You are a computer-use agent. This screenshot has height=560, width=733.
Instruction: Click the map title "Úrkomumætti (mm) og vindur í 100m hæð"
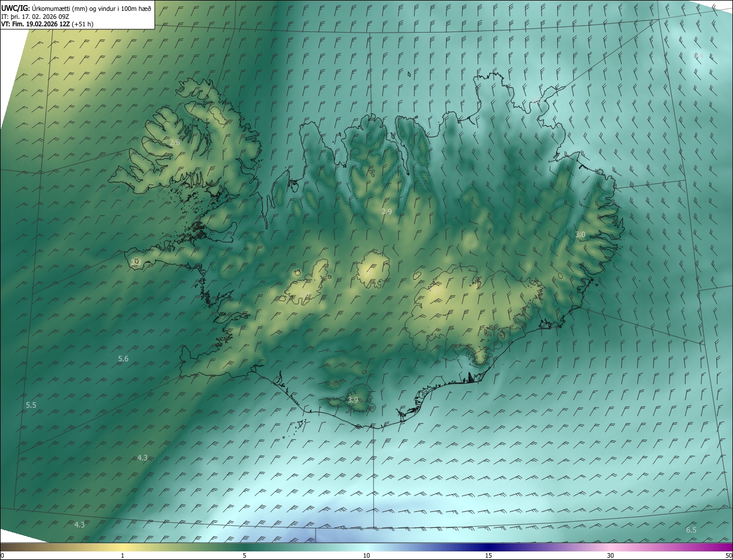91,9
